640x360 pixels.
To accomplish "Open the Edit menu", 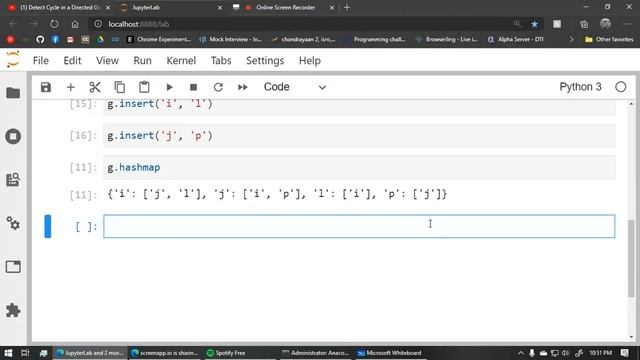I will pyautogui.click(x=72, y=60).
